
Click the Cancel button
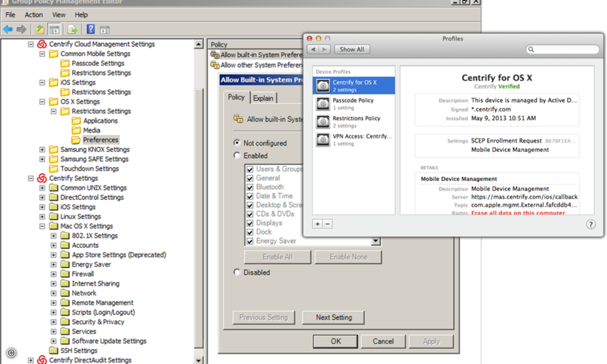pos(383,341)
